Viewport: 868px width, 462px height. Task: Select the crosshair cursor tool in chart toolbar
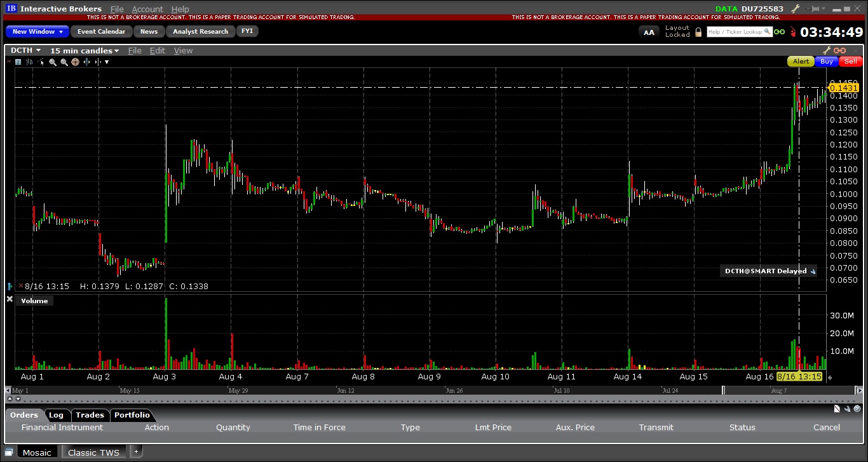[x=75, y=62]
